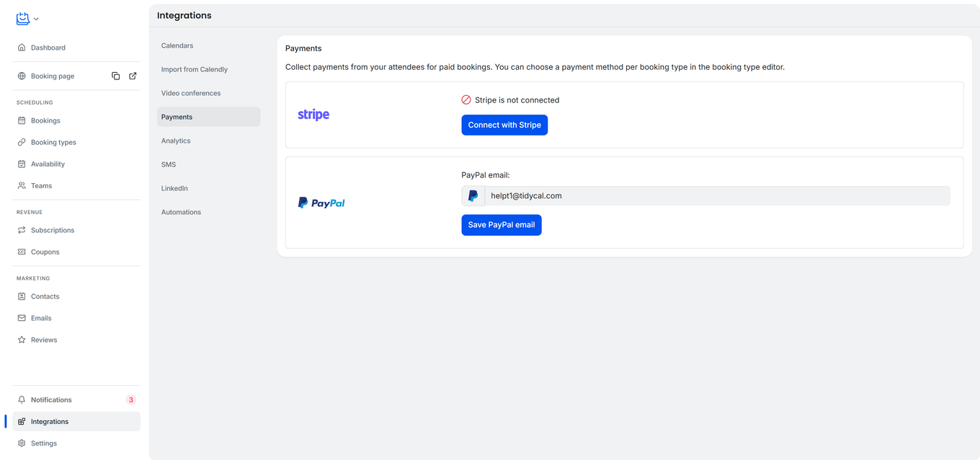Click the Subscriptions repeat-arrows icon
This screenshot has width=980, height=460.
(x=22, y=230)
